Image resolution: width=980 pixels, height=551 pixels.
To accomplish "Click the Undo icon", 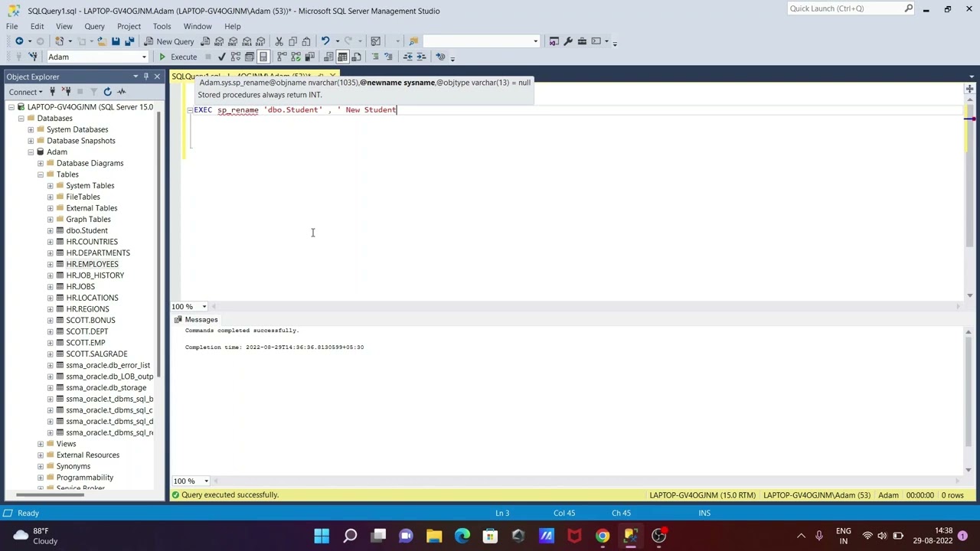I will click(325, 41).
